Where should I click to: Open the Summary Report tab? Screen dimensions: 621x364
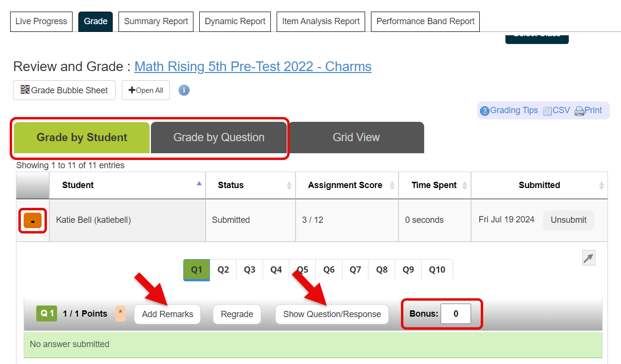click(156, 22)
